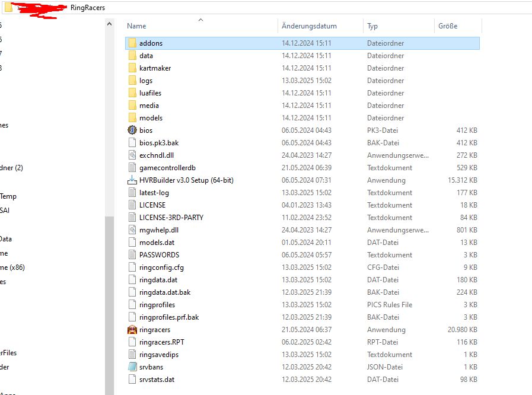532x395 pixels.
Task: Select the Data item in navigation pane
Action: [x=6, y=239]
